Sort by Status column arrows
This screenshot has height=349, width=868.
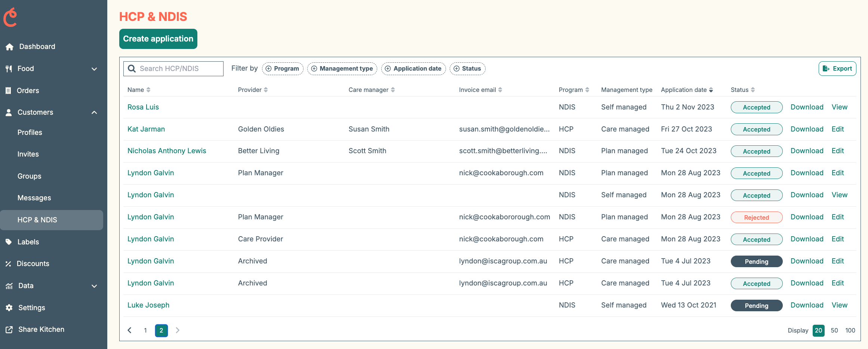(x=753, y=90)
